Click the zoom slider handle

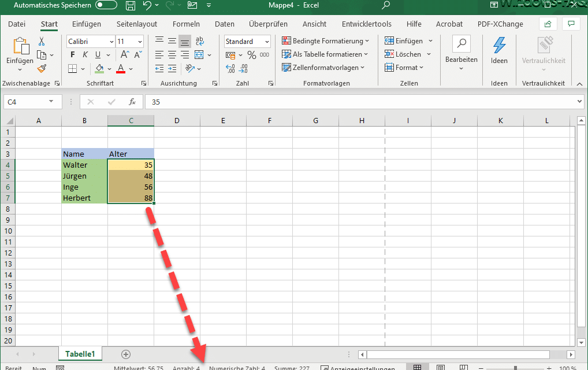(x=516, y=368)
